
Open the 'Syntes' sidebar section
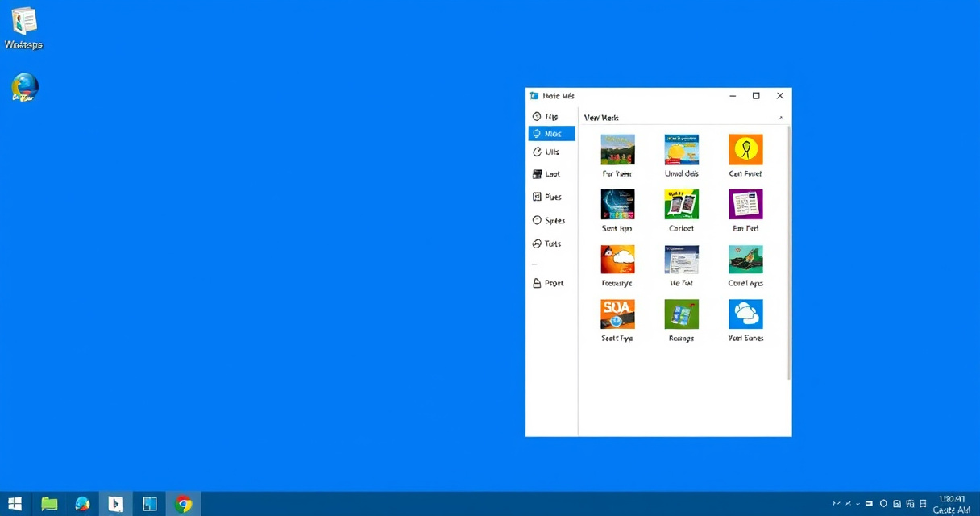pyautogui.click(x=551, y=220)
